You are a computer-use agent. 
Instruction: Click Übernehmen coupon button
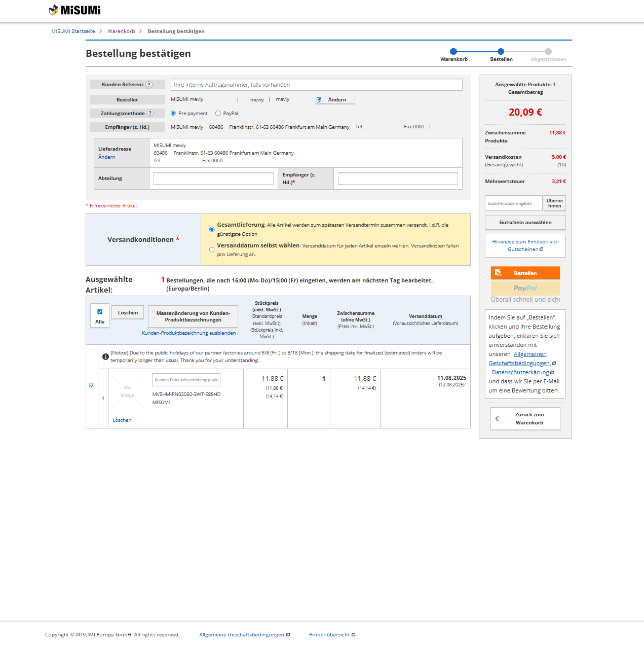coord(555,203)
